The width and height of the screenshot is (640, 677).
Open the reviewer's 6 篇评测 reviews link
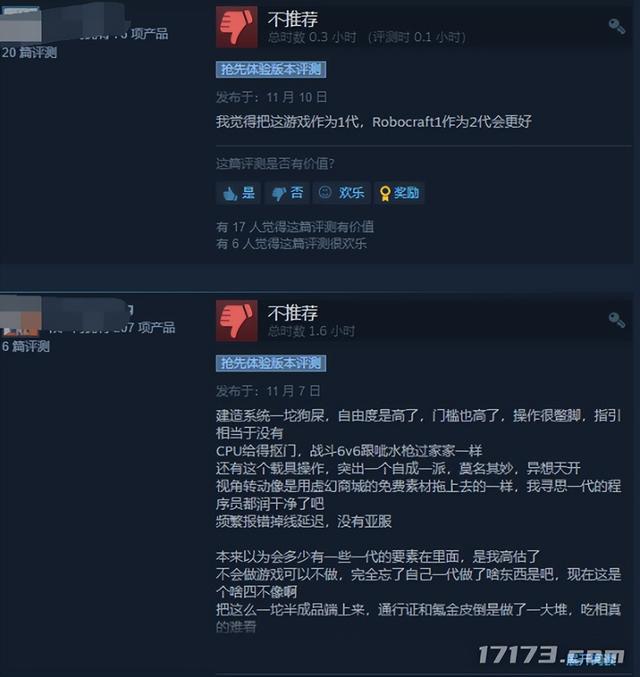point(25,346)
